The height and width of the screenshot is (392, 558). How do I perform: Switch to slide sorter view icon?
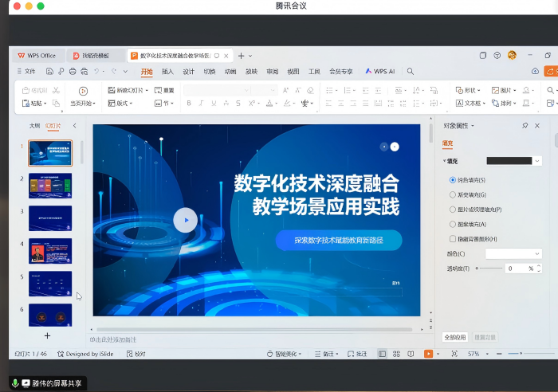coord(397,354)
